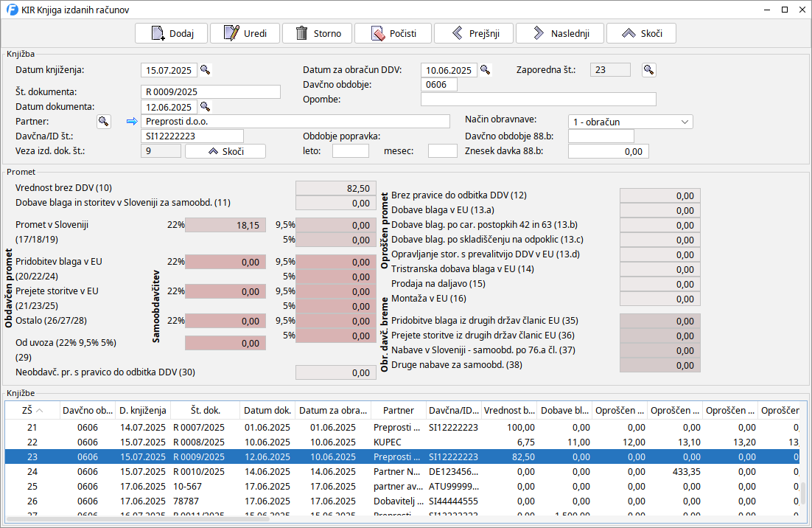Viewport: 812px width, 528px height.
Task: Click the Partner column header
Action: [399, 410]
